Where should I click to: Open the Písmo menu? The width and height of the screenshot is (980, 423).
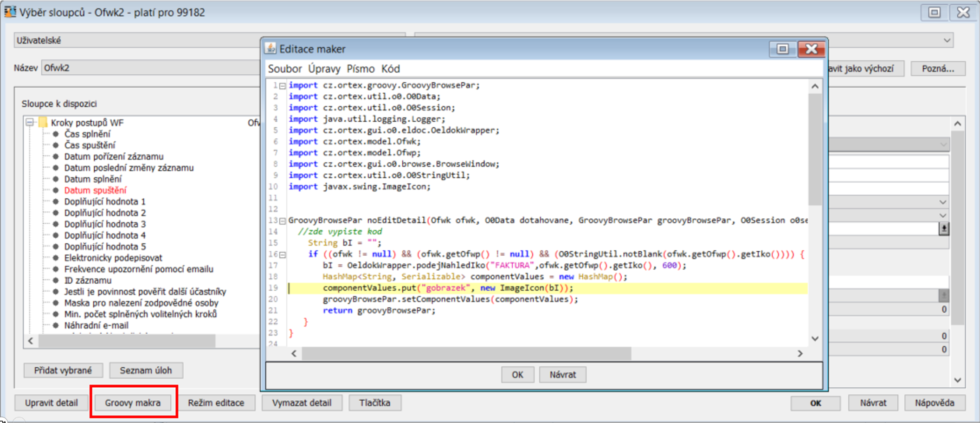coord(361,69)
